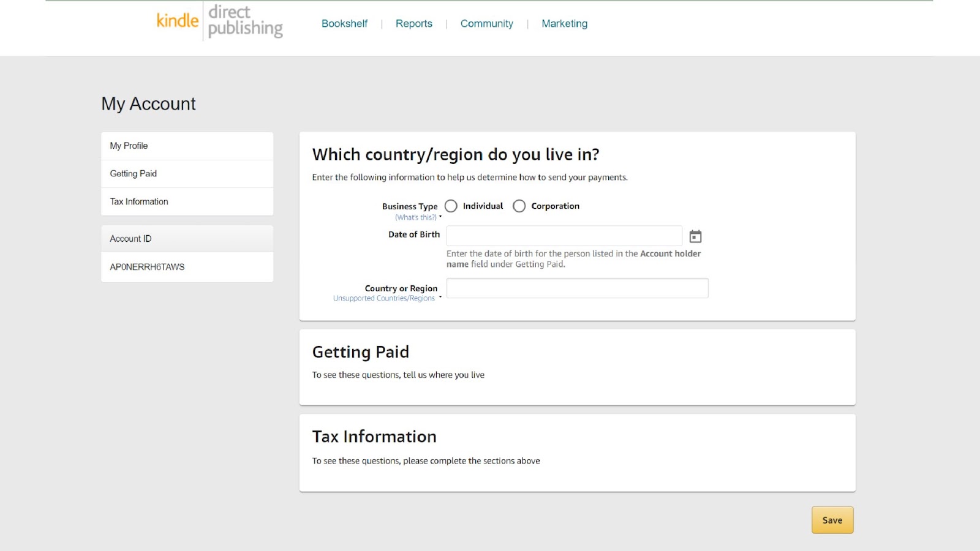The height and width of the screenshot is (551, 980).
Task: Open the Marketing page
Action: click(x=564, y=24)
